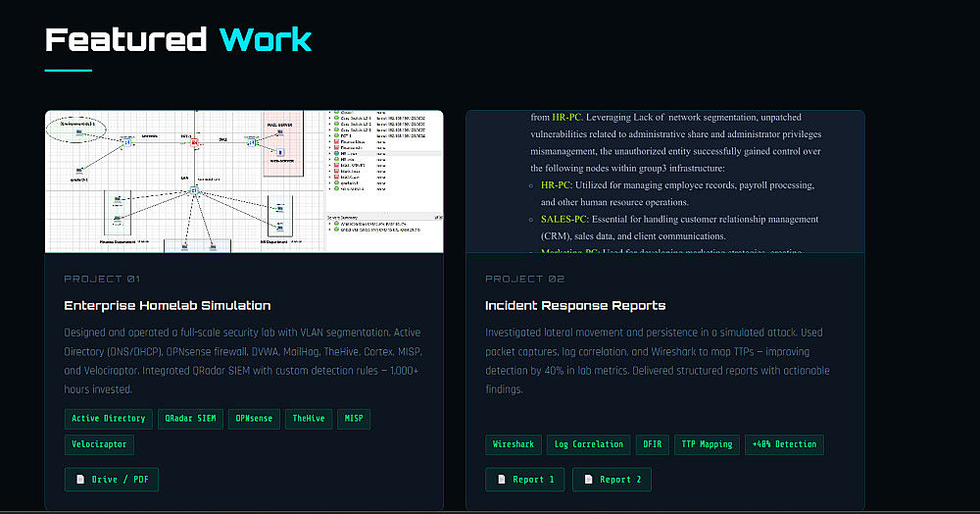
Task: Open the network topology diagram thumbnail
Action: tap(244, 181)
